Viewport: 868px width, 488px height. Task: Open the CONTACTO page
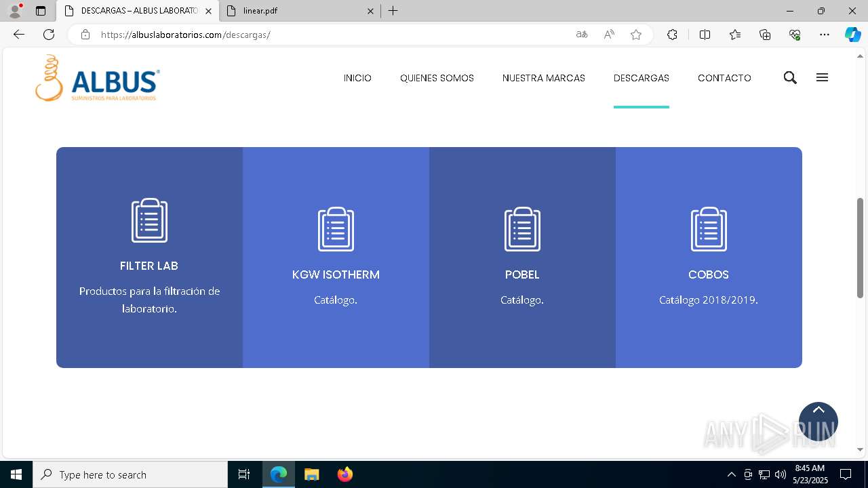click(x=724, y=78)
